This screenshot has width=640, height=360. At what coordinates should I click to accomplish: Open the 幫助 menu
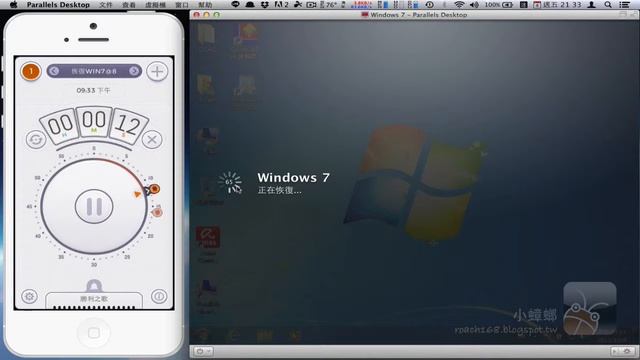pyautogui.click(x=205, y=5)
